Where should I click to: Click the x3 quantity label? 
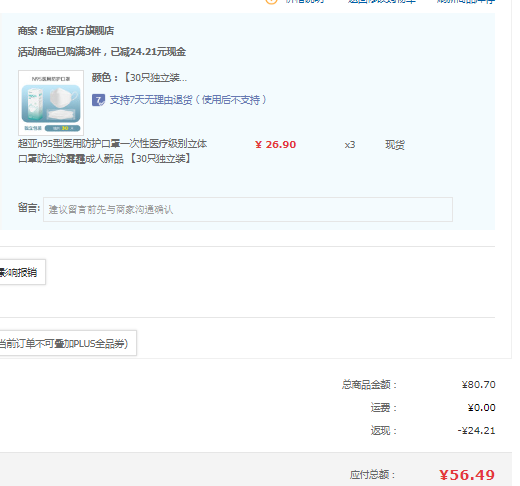(x=350, y=145)
